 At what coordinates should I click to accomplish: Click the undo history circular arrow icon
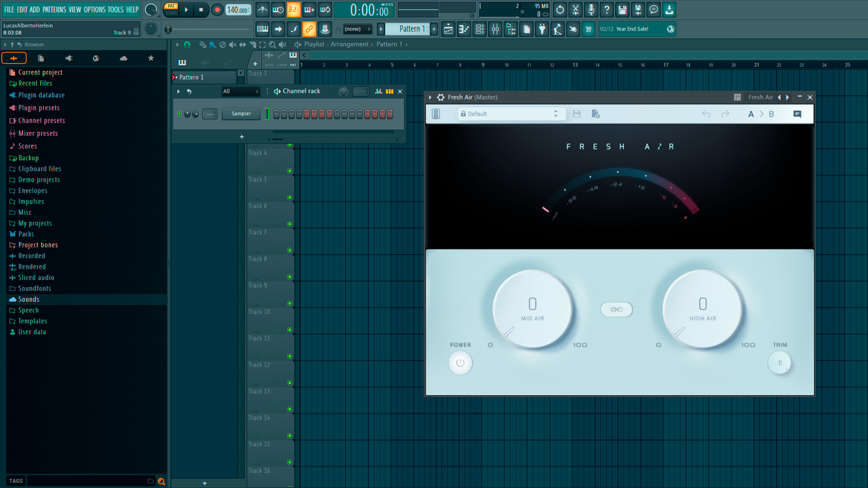point(560,10)
